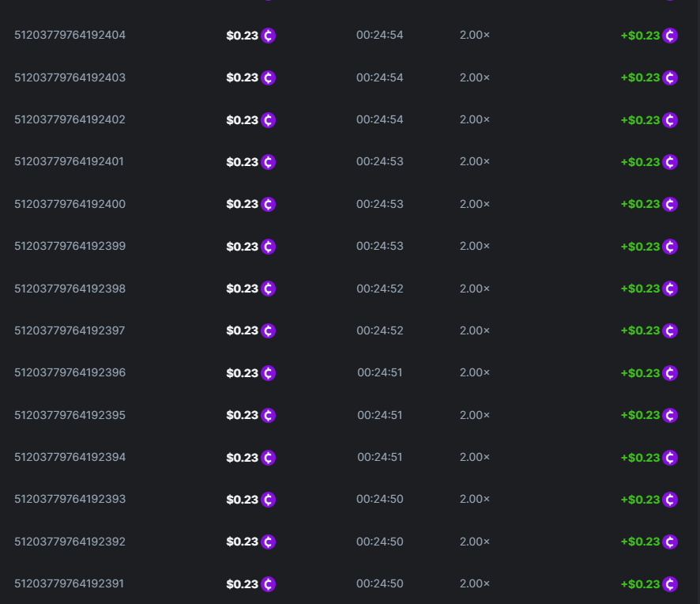Click bet amount coin icon for ID ending 2398
The image size is (700, 604).
click(x=269, y=289)
